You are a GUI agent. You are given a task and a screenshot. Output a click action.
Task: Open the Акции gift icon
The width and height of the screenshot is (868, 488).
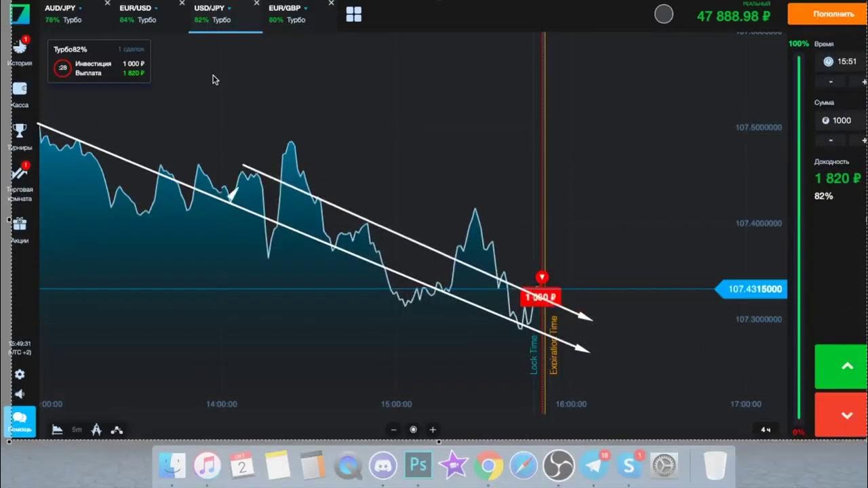click(x=20, y=224)
